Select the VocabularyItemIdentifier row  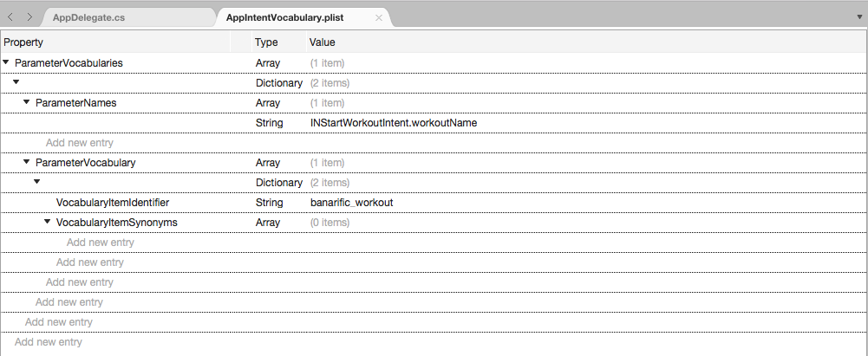(x=434, y=203)
